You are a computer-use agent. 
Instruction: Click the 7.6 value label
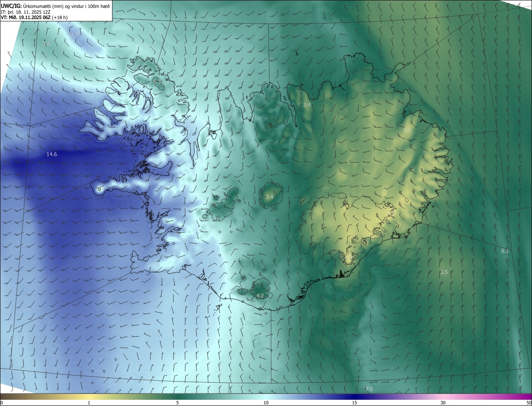[x=47, y=44]
